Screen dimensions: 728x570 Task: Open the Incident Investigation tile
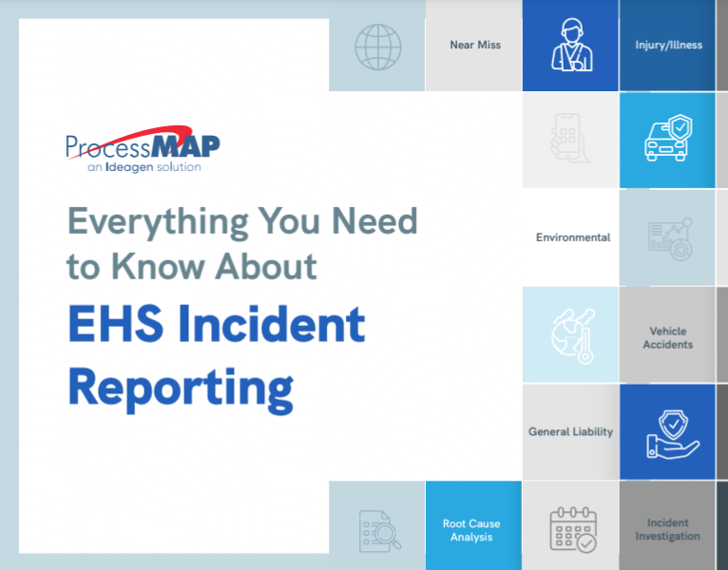(x=667, y=529)
